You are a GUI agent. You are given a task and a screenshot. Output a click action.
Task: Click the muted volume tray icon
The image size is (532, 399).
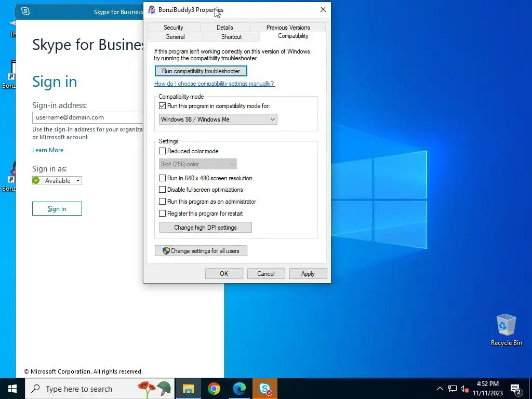(x=464, y=389)
